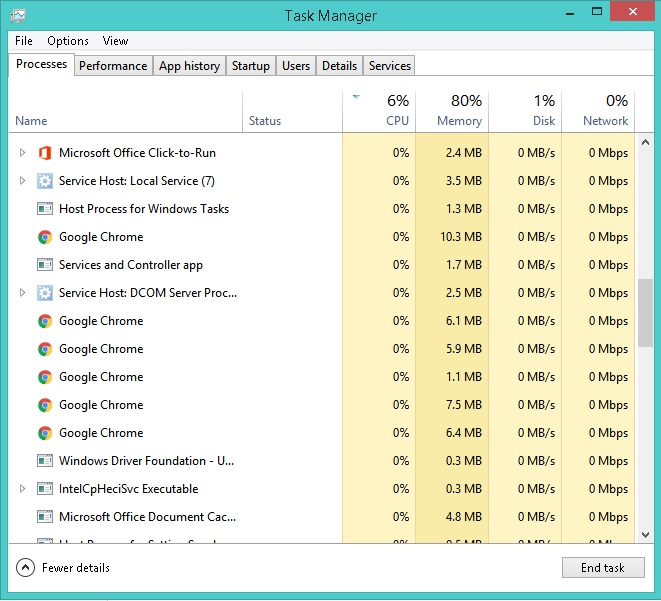This screenshot has width=661, height=601.
Task: Switch to the Details tab
Action: pyautogui.click(x=339, y=66)
